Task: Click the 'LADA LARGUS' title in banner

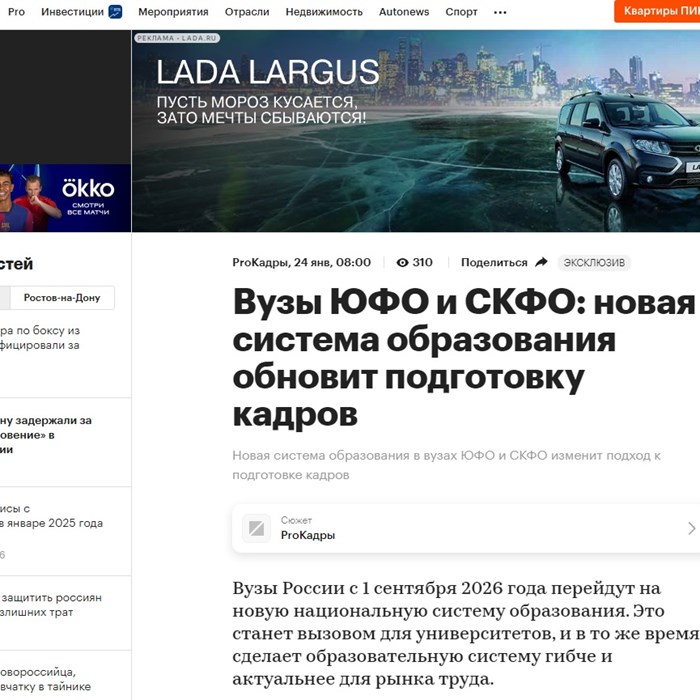Action: point(267,72)
